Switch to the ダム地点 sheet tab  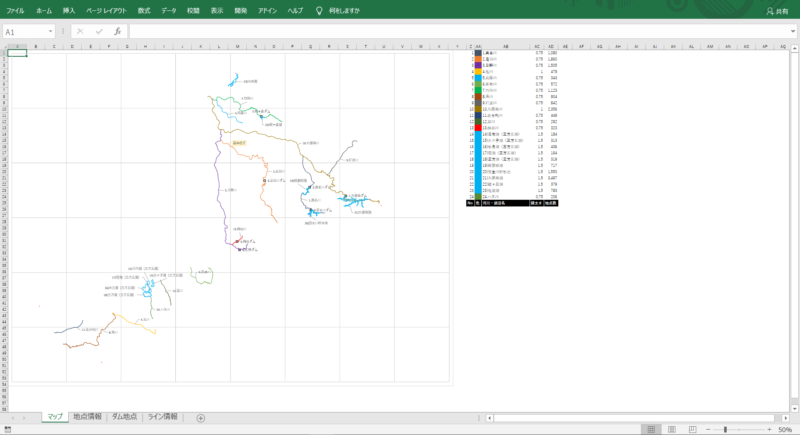124,417
